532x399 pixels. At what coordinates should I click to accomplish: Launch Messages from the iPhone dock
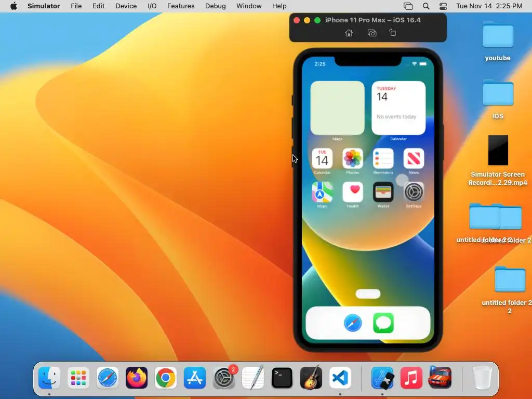(383, 323)
